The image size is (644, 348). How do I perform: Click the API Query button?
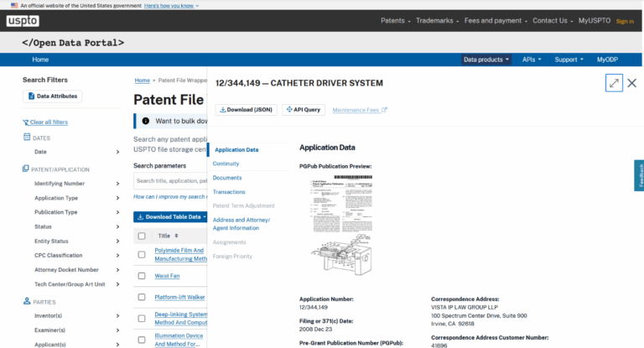coord(304,110)
